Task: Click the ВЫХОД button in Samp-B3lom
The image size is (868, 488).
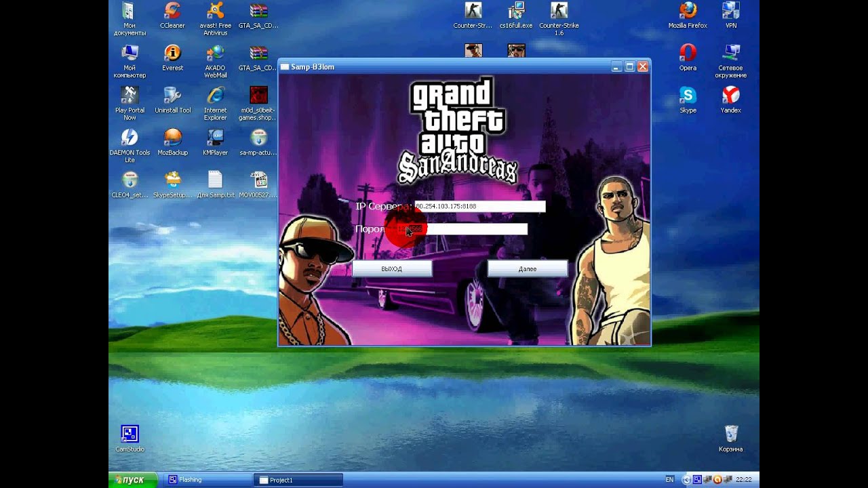Action: 392,269
